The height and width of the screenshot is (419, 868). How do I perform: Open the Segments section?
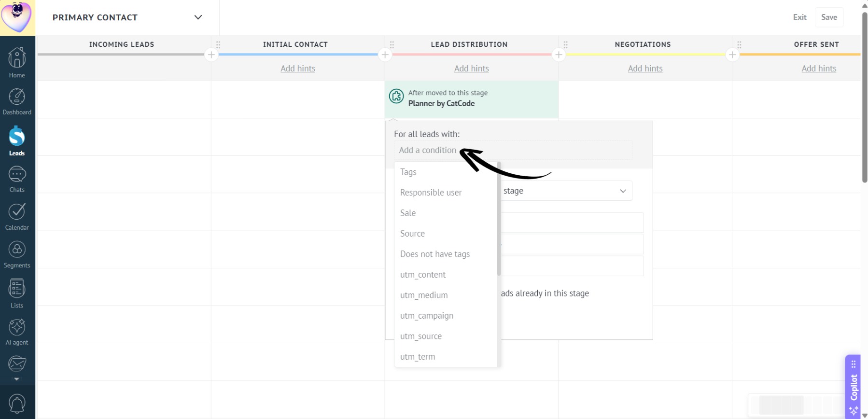click(17, 255)
